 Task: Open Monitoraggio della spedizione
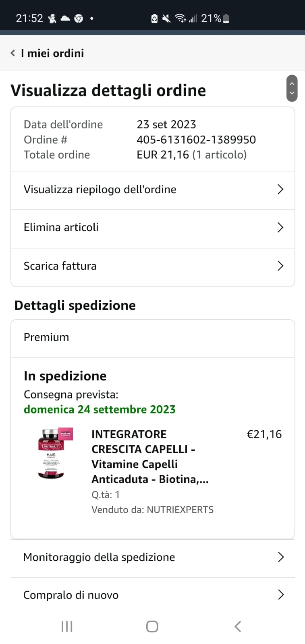(x=99, y=557)
